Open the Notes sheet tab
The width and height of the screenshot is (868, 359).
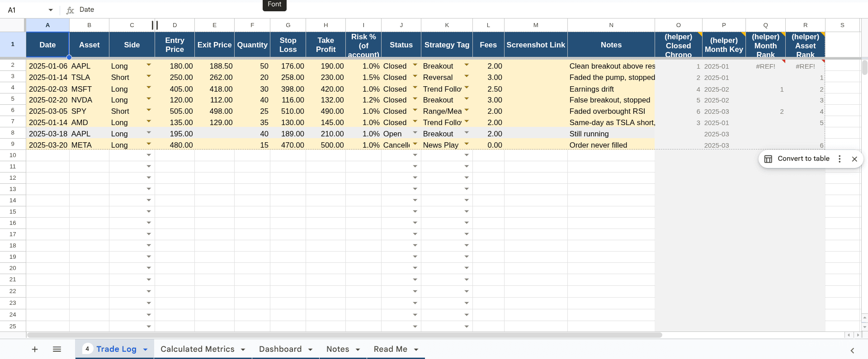coord(338,349)
